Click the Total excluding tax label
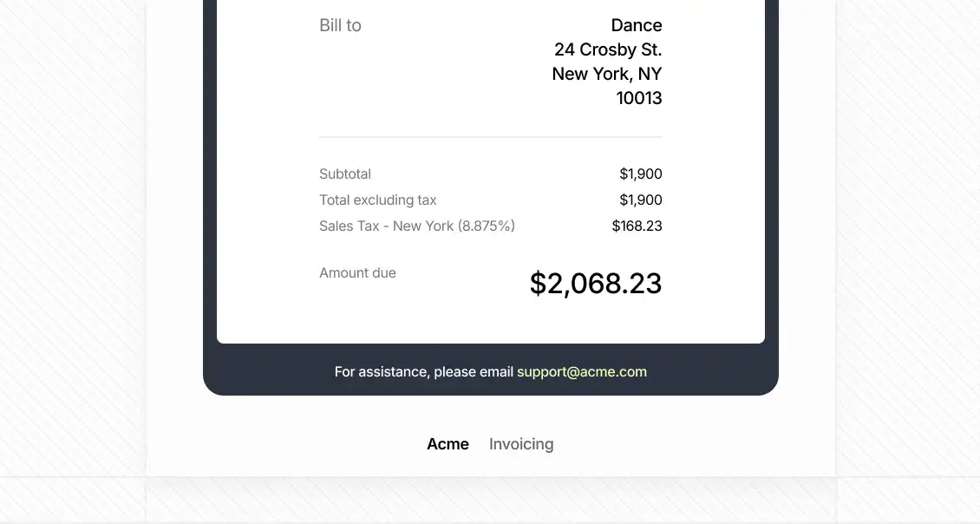980x524 pixels. [377, 200]
